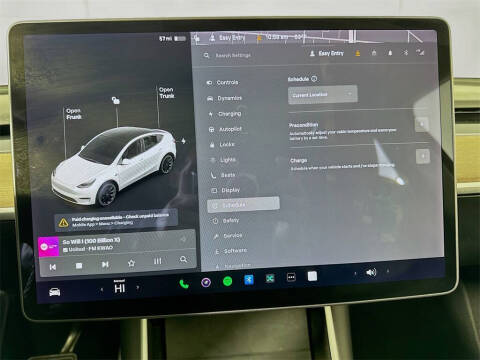Tap the settings search magnifier icon
This screenshot has width=480, height=360.
(207, 55)
